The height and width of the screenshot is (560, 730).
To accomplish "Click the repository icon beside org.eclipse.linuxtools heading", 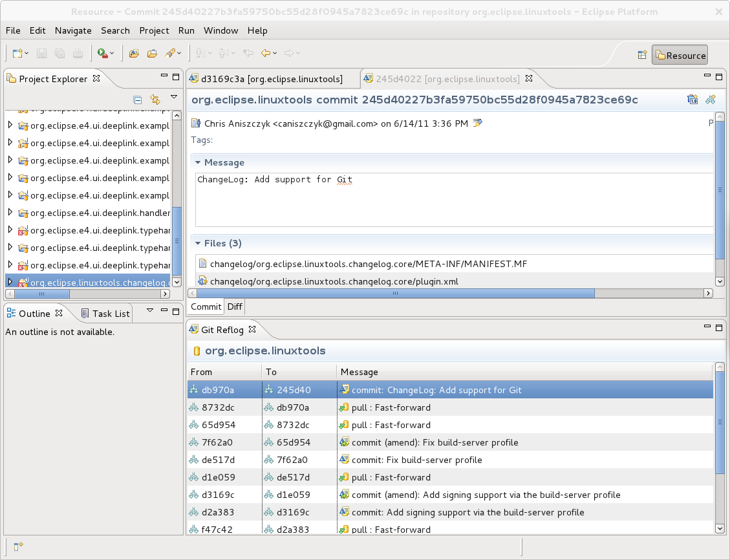I will (x=197, y=351).
